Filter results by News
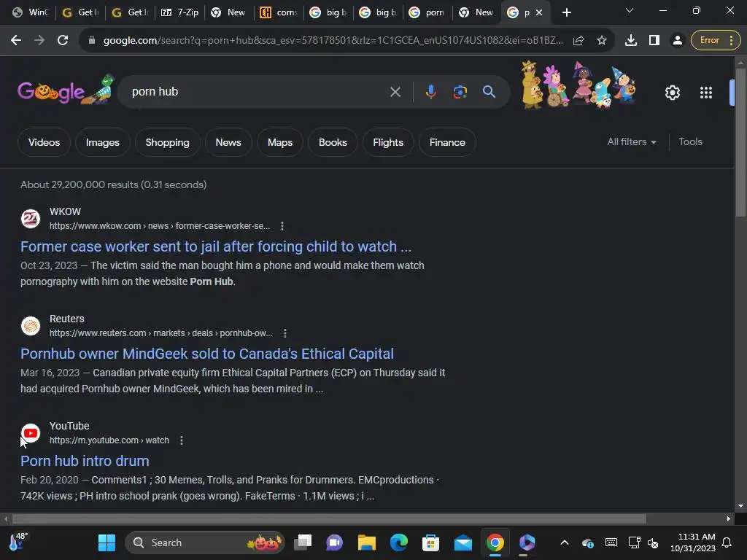This screenshot has width=747, height=560. pos(228,142)
